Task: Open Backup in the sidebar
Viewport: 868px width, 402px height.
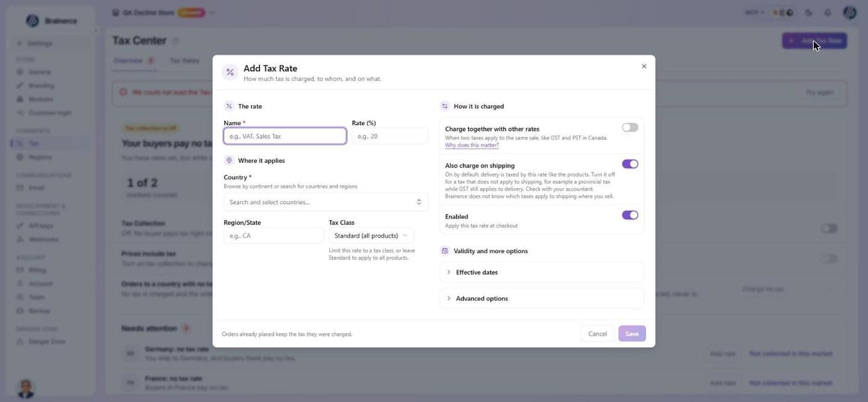Action: 39,310
